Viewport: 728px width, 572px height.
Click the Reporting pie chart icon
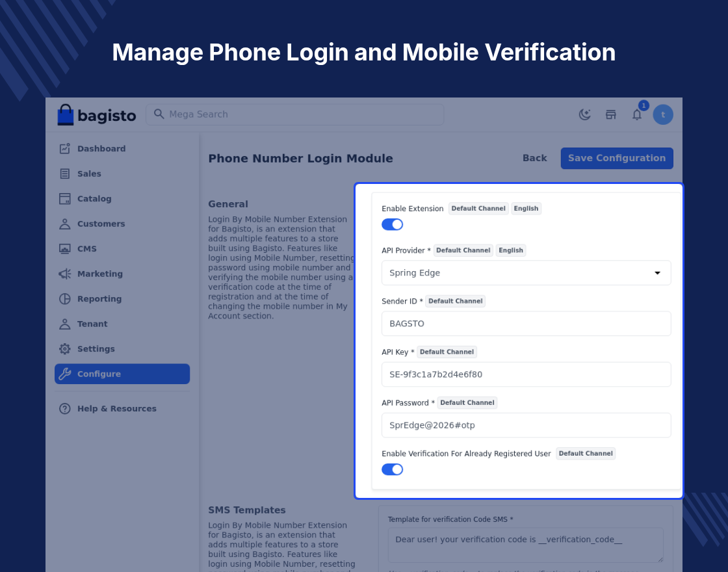[x=65, y=299]
